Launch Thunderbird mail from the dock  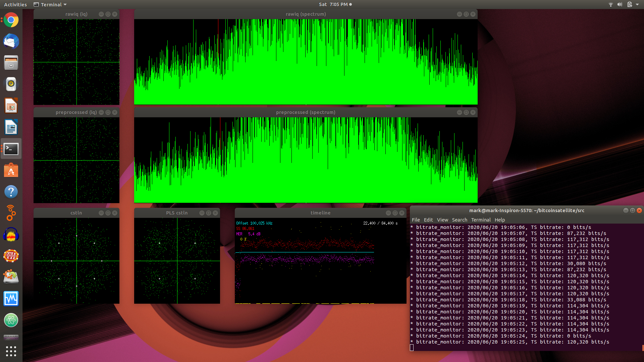click(x=11, y=42)
